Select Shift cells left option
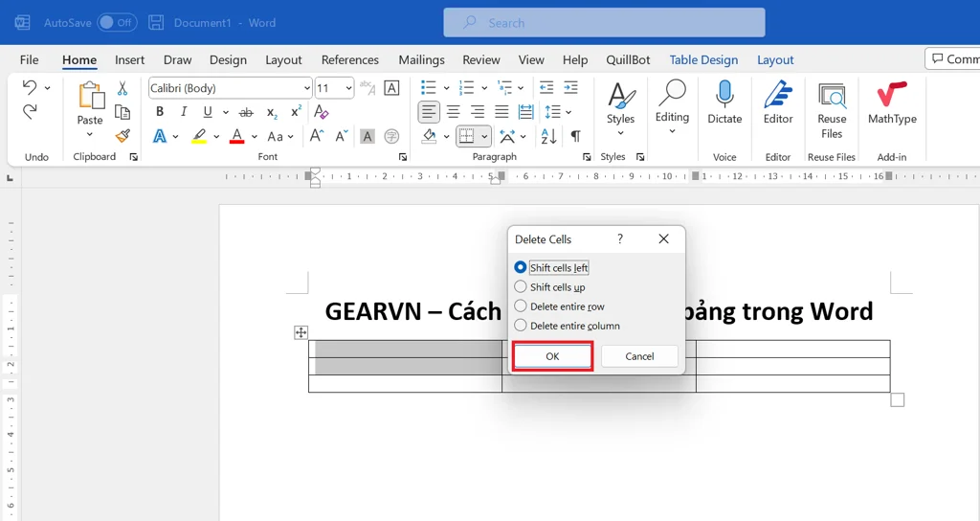980x521 pixels. tap(552, 268)
